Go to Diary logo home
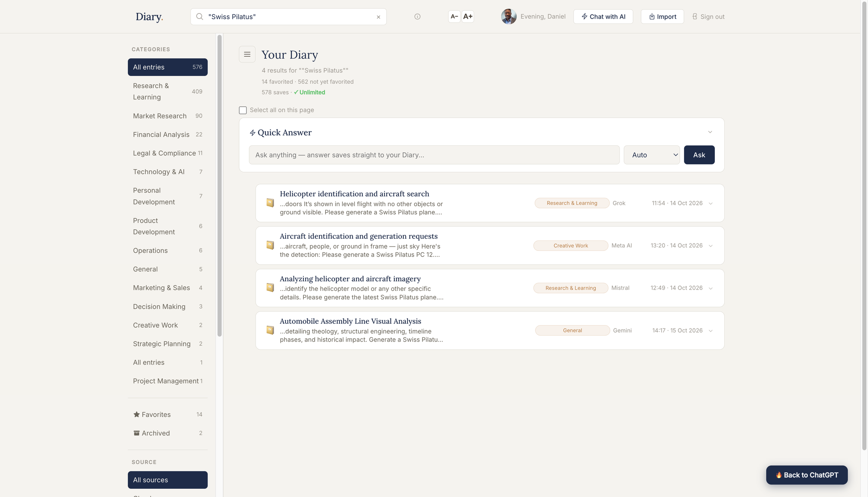Image resolution: width=868 pixels, height=497 pixels. [149, 17]
